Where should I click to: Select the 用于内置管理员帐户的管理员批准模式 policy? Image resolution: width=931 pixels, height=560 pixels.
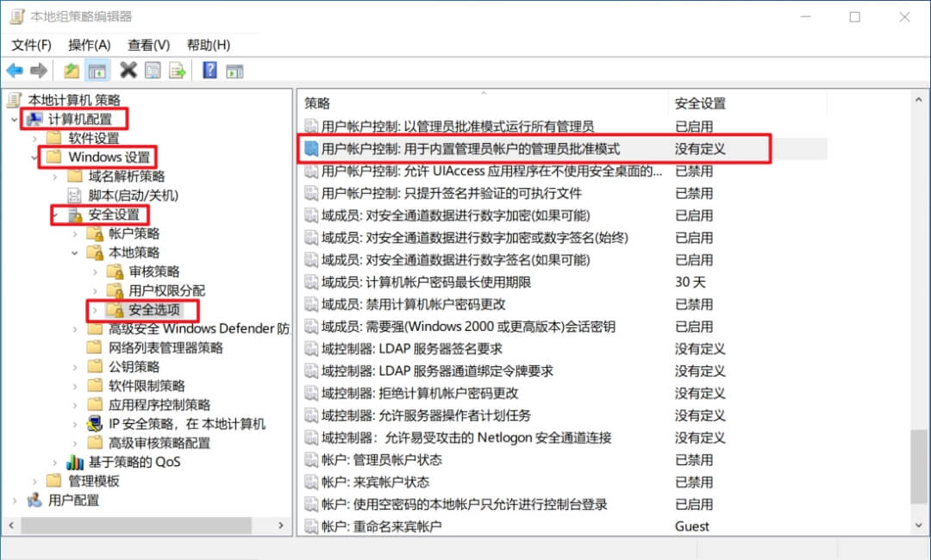(x=470, y=149)
